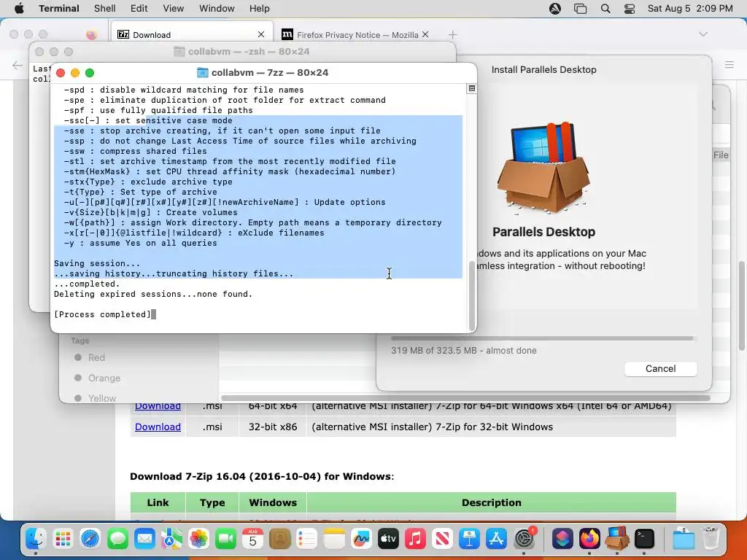Expand the Firefox list all tabs chevron
The width and height of the screenshot is (747, 560).
click(703, 34)
